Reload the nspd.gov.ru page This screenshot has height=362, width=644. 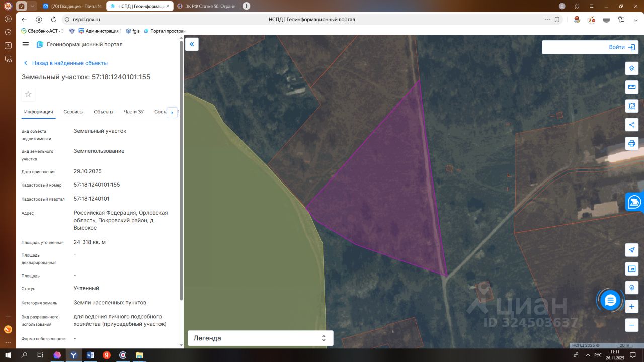pos(53,20)
